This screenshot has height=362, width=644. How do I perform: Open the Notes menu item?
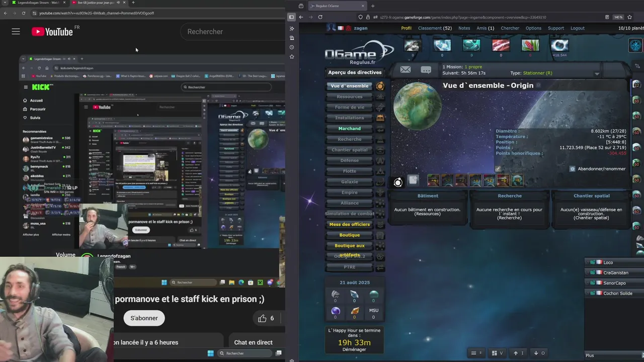coord(464,28)
